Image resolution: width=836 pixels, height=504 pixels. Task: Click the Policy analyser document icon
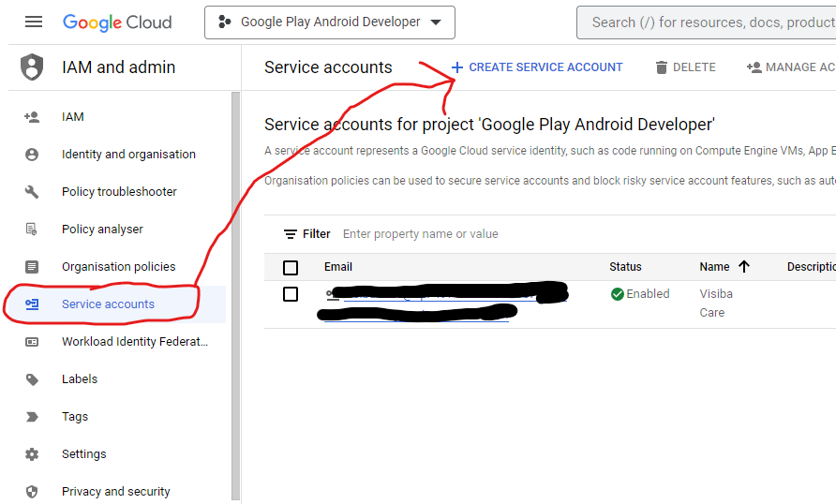32,230
